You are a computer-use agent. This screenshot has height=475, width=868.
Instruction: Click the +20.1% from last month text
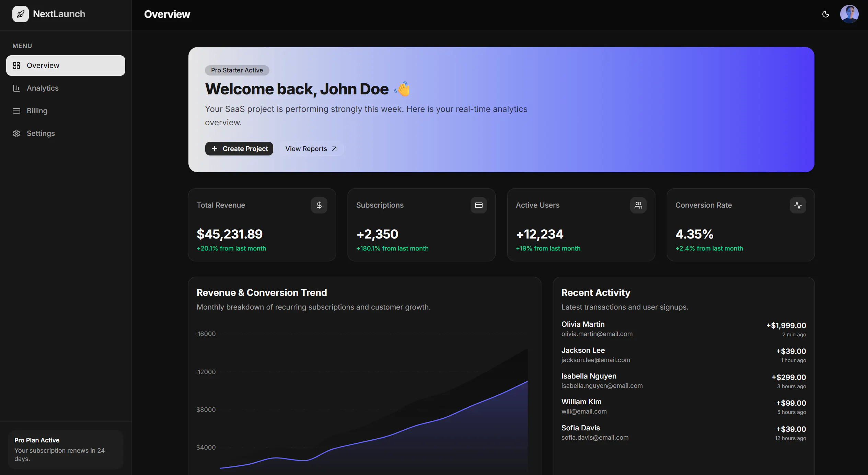pos(231,248)
